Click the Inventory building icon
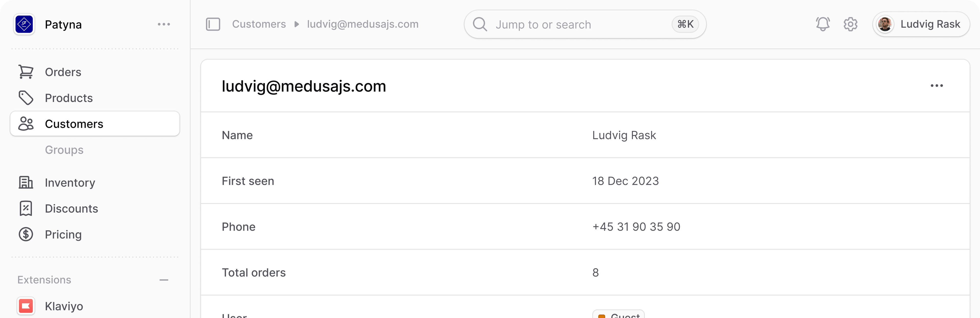Viewport: 980px width, 318px height. (26, 183)
